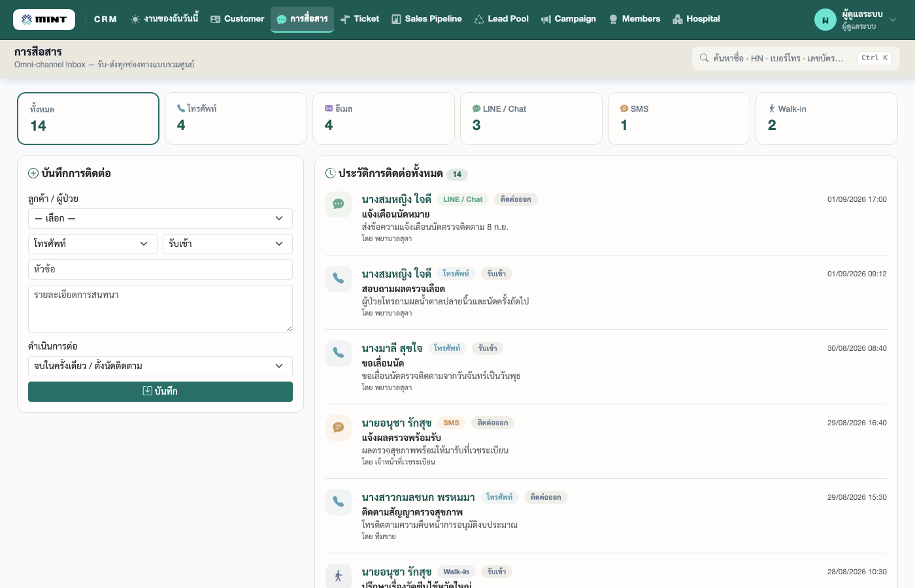Open นางมาลี สุขใจ contact link

[392, 348]
